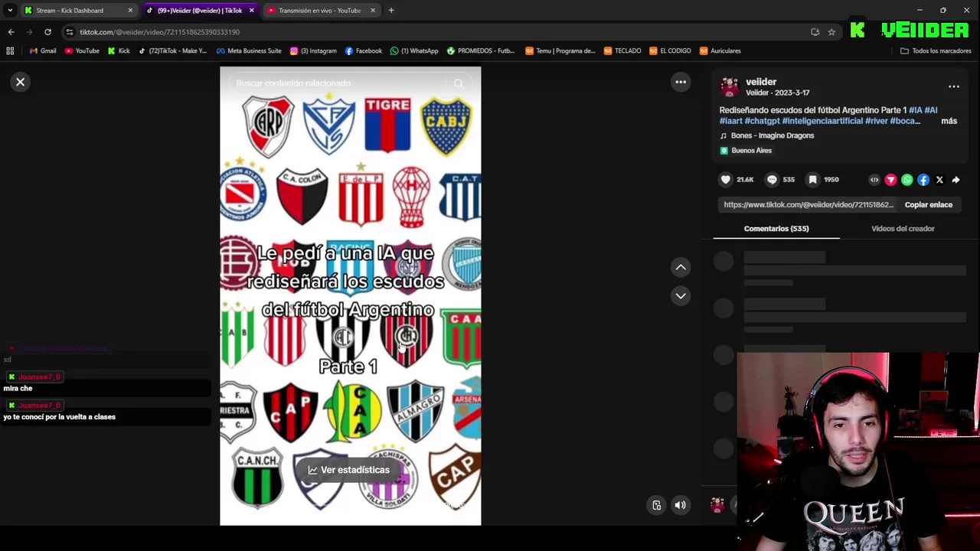980x551 pixels.
Task: Share the video to Facebook
Action: [923, 180]
